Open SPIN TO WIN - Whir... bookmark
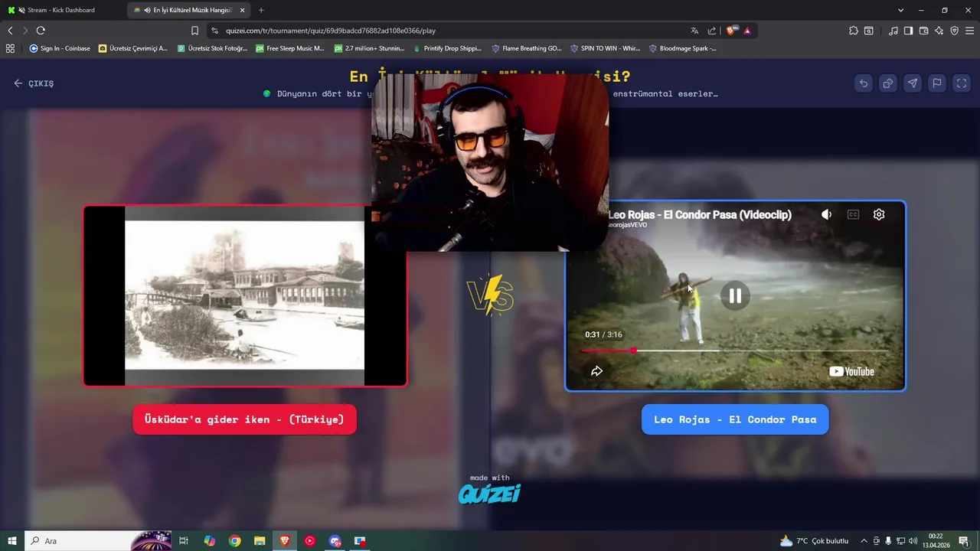This screenshot has height=551, width=980. (x=606, y=48)
